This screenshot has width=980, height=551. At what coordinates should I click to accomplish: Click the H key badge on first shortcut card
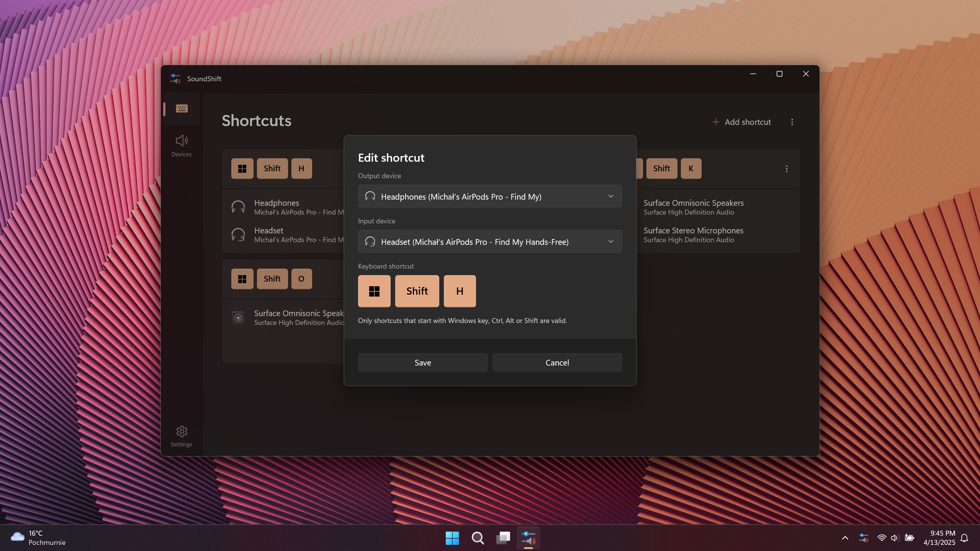301,169
